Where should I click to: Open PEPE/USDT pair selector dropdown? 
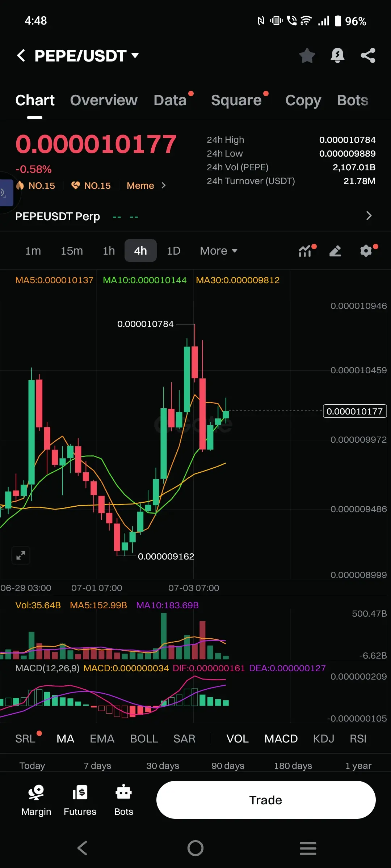point(87,56)
